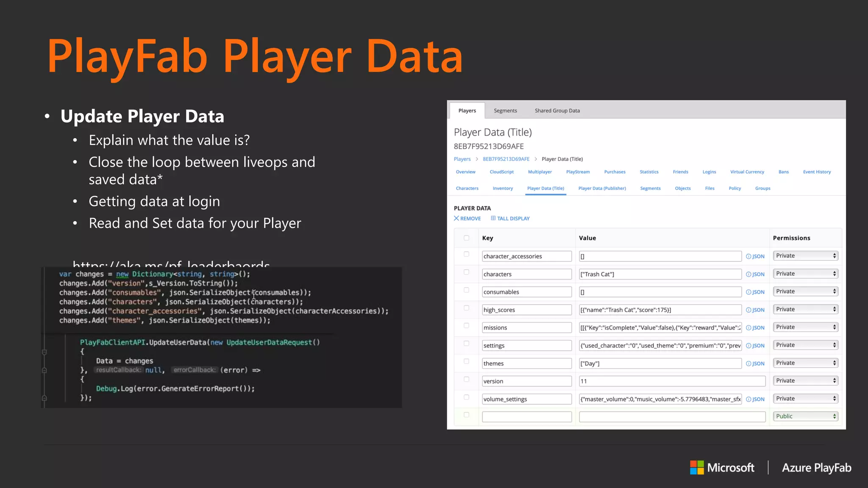Edit the version value field showing 11
This screenshot has height=488, width=868.
coord(672,381)
